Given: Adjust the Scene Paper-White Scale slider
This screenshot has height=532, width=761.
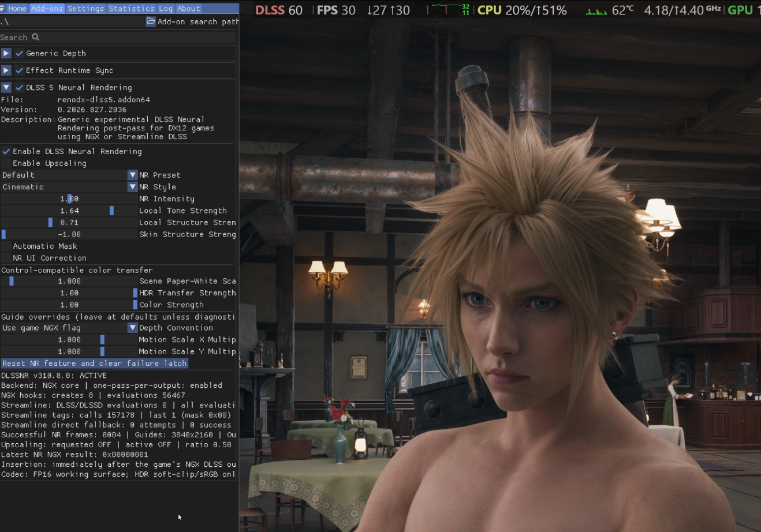Looking at the screenshot, I should pos(69,281).
